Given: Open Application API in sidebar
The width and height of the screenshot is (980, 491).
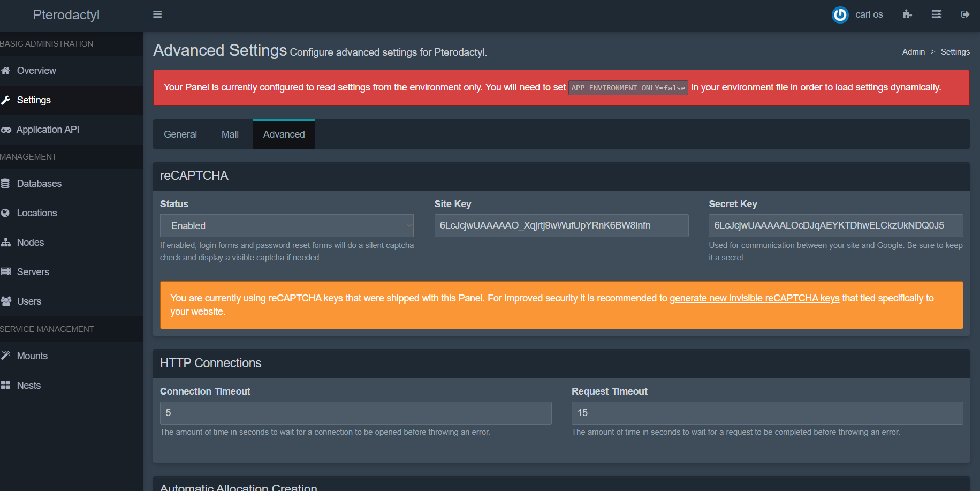Looking at the screenshot, I should pos(72,130).
